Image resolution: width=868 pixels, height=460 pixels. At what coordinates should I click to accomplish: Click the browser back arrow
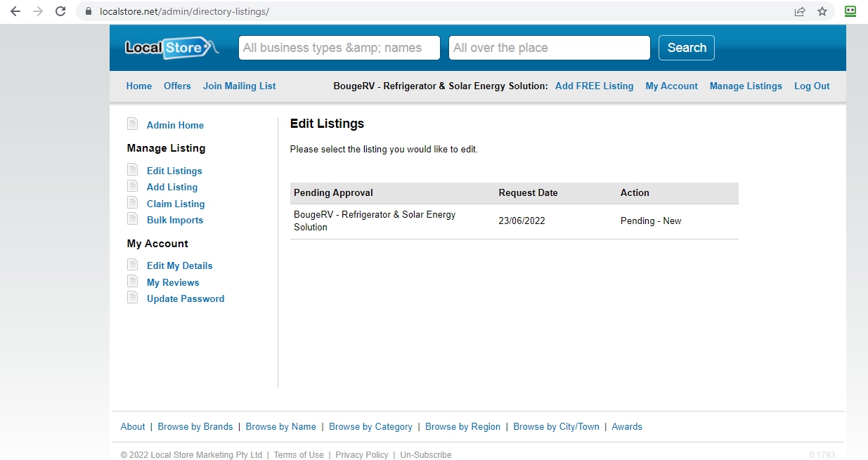click(x=15, y=11)
